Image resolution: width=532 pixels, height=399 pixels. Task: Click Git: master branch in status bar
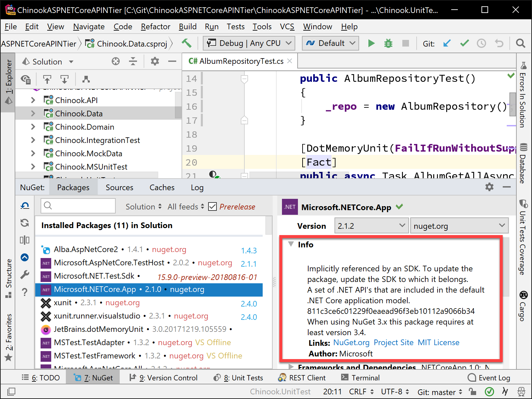point(440,392)
